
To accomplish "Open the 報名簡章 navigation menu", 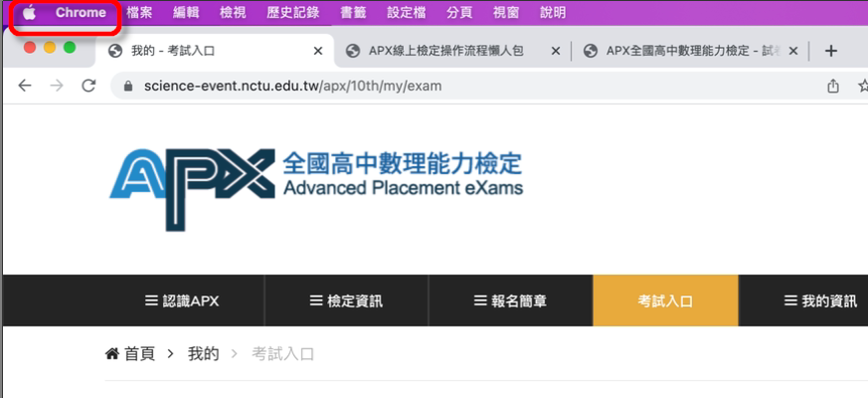I will click(510, 301).
